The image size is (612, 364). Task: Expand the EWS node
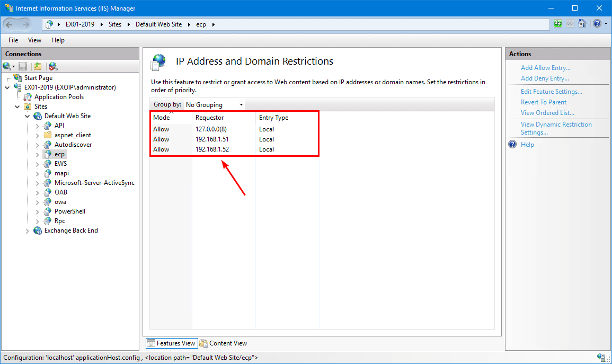point(38,164)
